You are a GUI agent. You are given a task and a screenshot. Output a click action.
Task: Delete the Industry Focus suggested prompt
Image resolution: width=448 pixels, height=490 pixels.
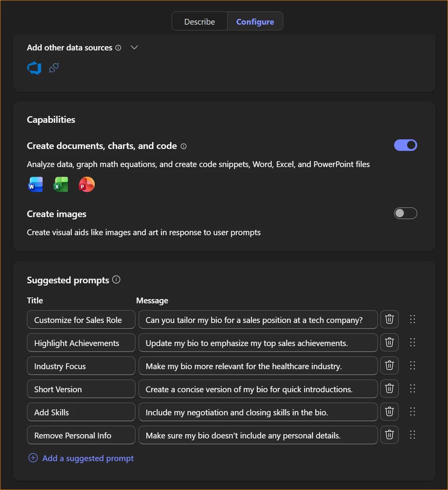(x=389, y=366)
